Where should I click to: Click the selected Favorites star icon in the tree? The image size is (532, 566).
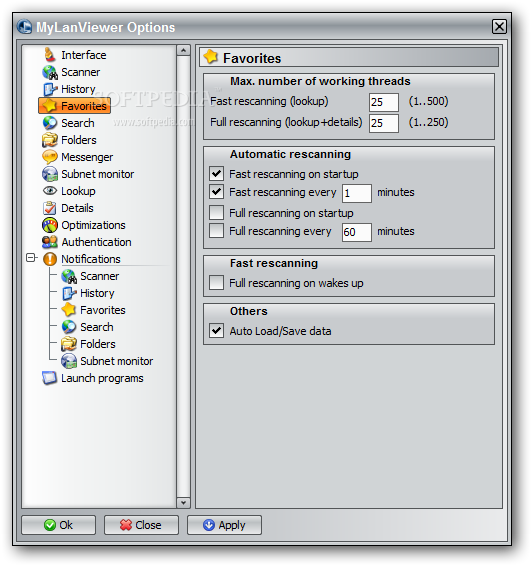tap(50, 106)
